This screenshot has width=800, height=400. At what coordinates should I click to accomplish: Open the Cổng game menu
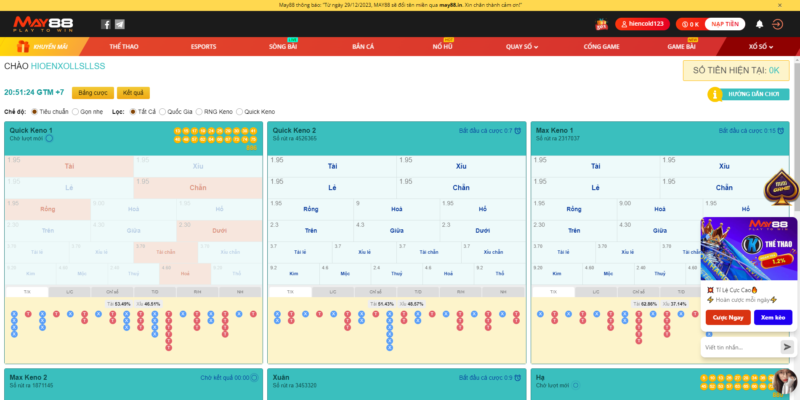(x=602, y=46)
